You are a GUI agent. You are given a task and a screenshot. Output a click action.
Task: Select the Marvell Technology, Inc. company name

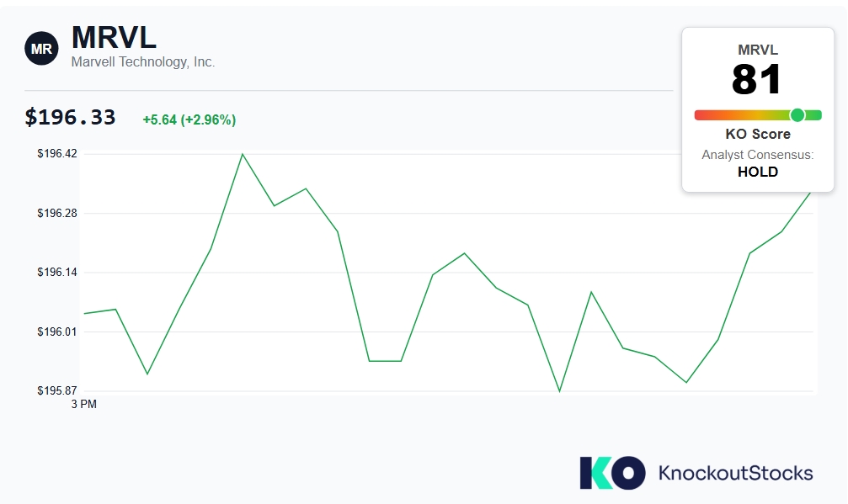pos(143,62)
